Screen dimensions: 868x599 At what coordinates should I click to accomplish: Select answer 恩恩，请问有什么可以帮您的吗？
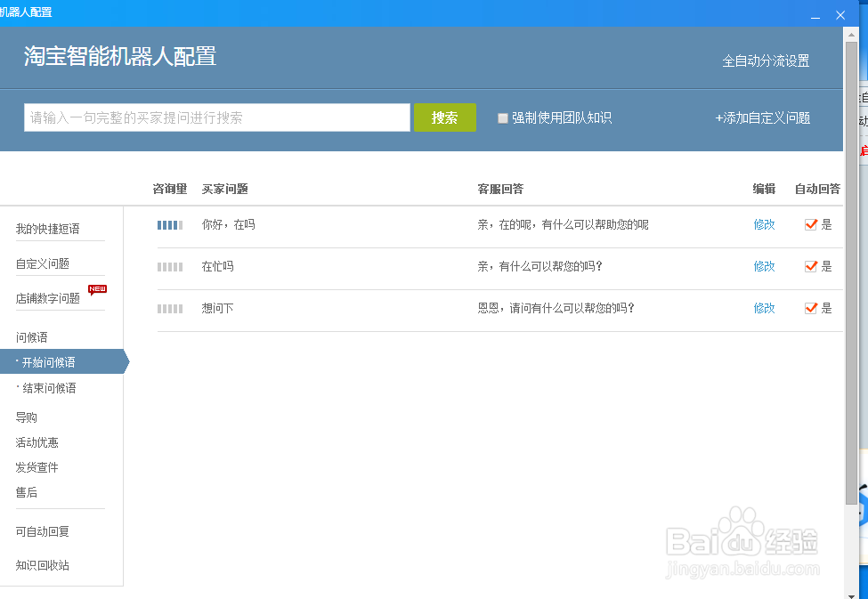pyautogui.click(x=556, y=308)
